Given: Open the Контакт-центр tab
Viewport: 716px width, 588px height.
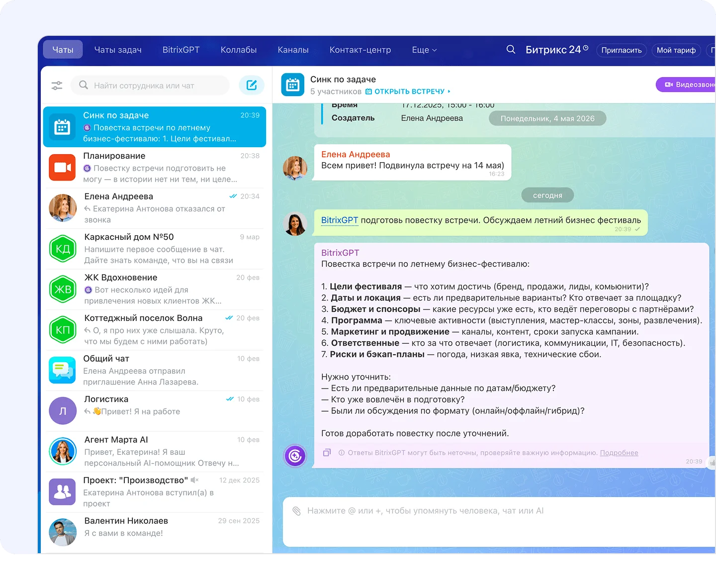Looking at the screenshot, I should pos(360,50).
